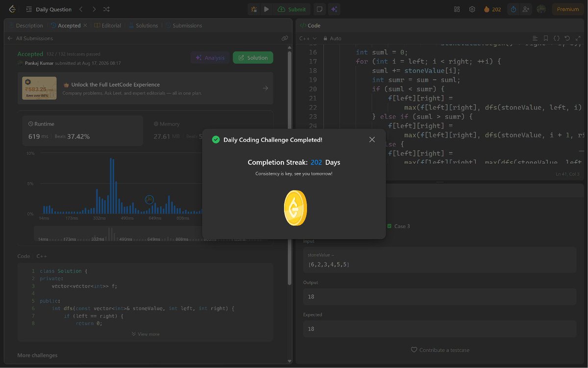Switch to the Submissions tab

pos(184,26)
